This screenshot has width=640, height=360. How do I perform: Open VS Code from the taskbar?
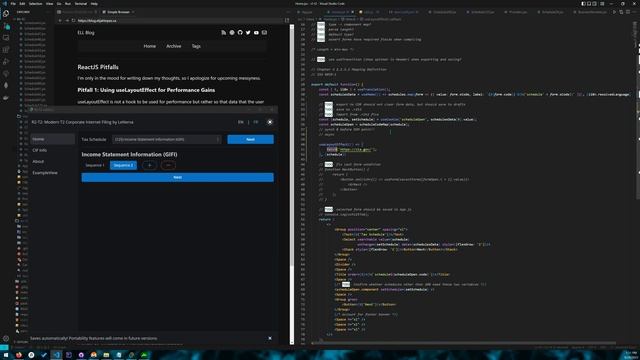click(x=56, y=355)
